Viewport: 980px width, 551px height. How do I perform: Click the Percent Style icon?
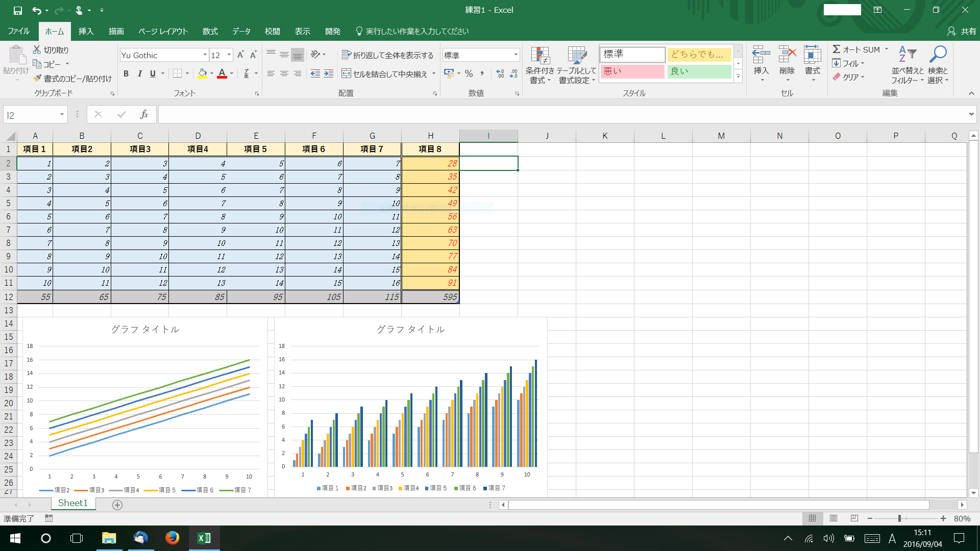coord(469,74)
